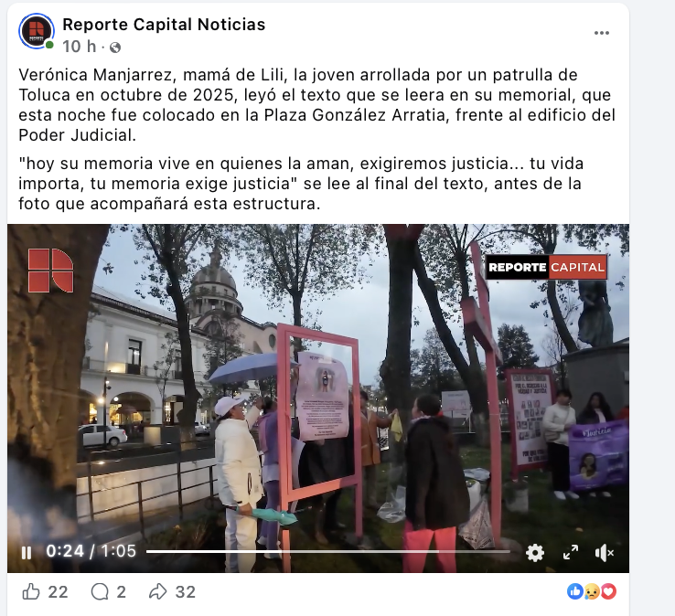This screenshot has width=675, height=616.
Task: Click the public globe privacy icon
Action: pos(115,48)
